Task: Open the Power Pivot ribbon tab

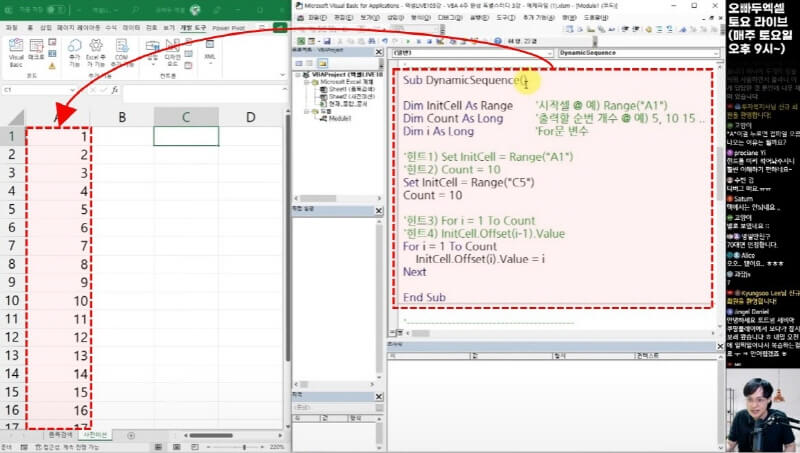Action: pyautogui.click(x=228, y=28)
